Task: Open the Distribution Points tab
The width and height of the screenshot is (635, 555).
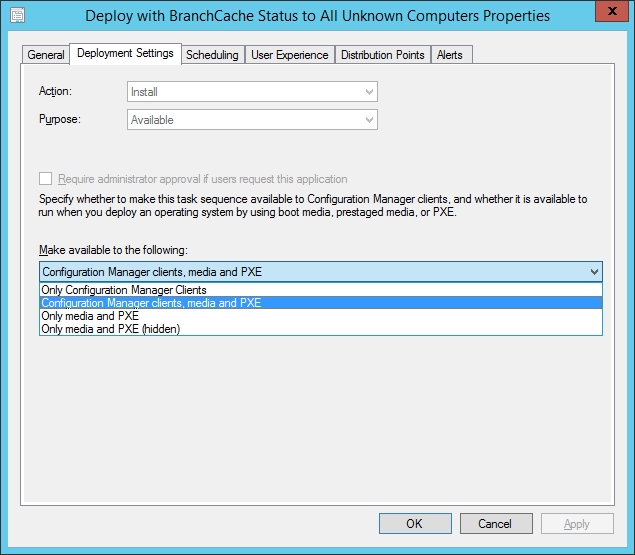Action: (x=382, y=55)
